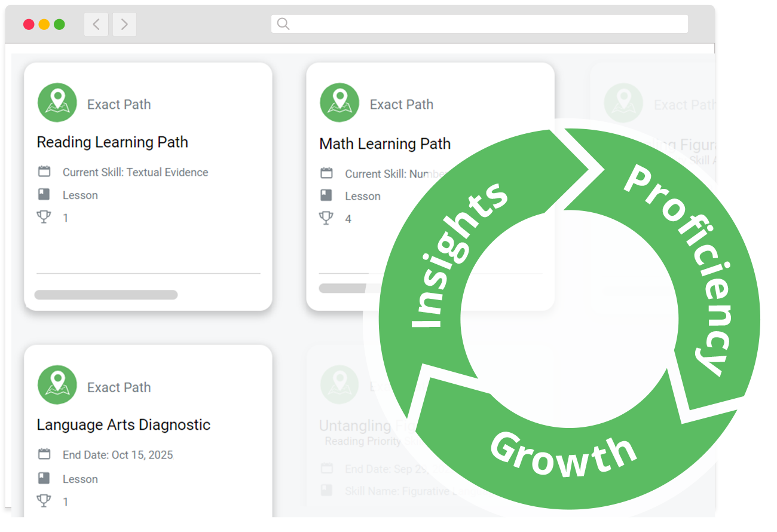Click the book icon in Reading Learning Path
The image size is (777, 532).
pyautogui.click(x=44, y=194)
